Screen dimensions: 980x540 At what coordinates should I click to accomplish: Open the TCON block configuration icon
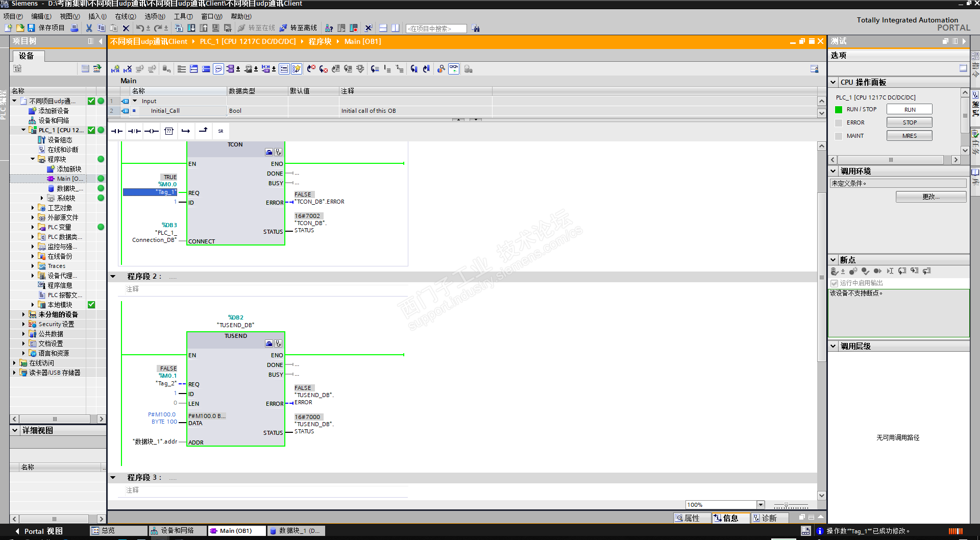[x=269, y=152]
